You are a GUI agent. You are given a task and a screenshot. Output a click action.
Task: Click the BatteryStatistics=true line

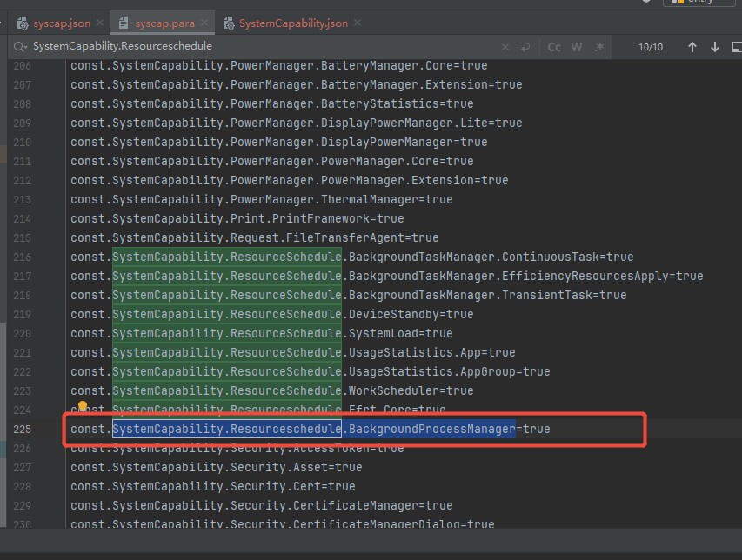coord(272,103)
